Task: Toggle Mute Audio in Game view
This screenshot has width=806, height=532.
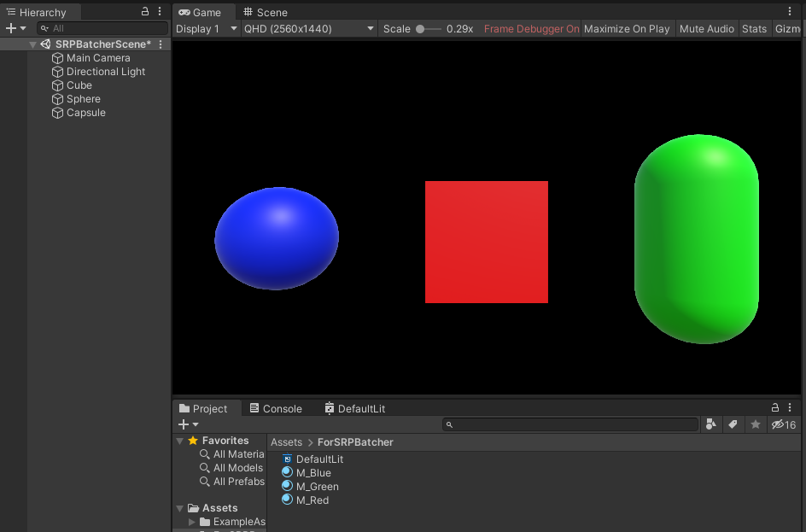Action: 706,29
